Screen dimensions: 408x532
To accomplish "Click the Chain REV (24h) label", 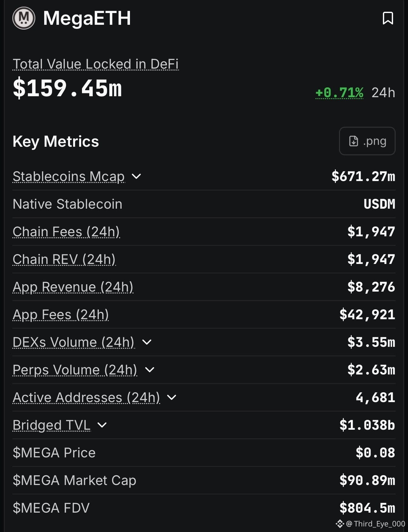I will click(x=64, y=259).
